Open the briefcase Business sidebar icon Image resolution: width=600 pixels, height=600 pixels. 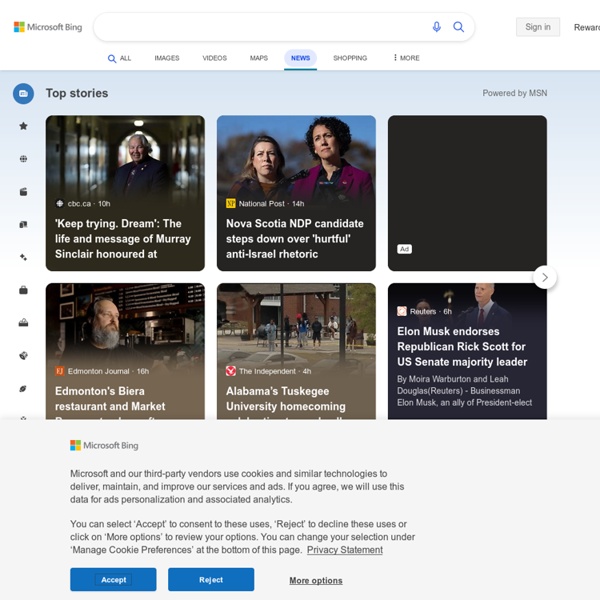(23, 290)
